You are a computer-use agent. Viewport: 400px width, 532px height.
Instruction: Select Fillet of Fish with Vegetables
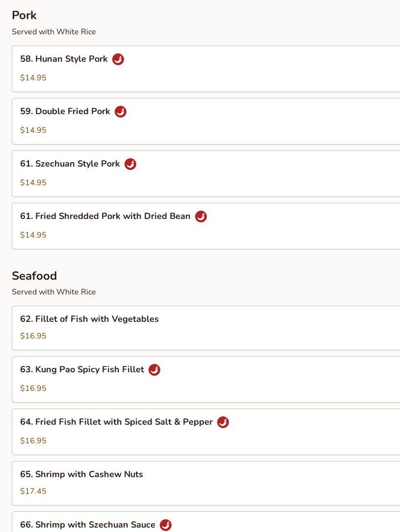(89, 319)
